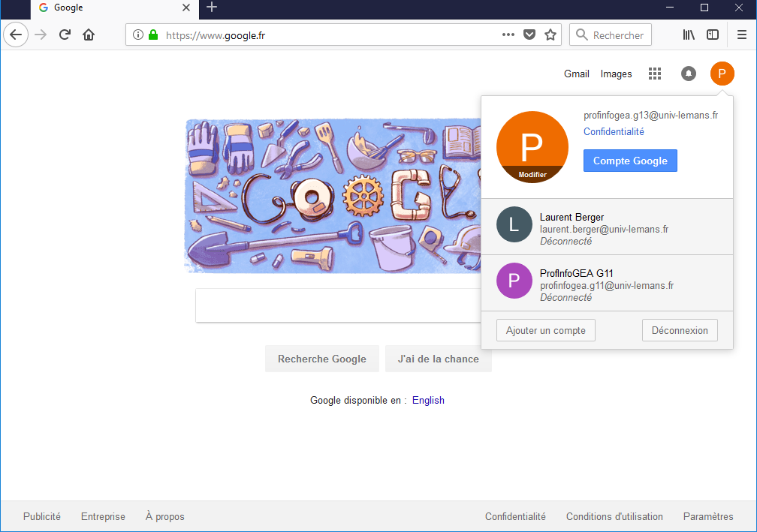
Task: Maximize the Firefox window
Action: coord(704,8)
